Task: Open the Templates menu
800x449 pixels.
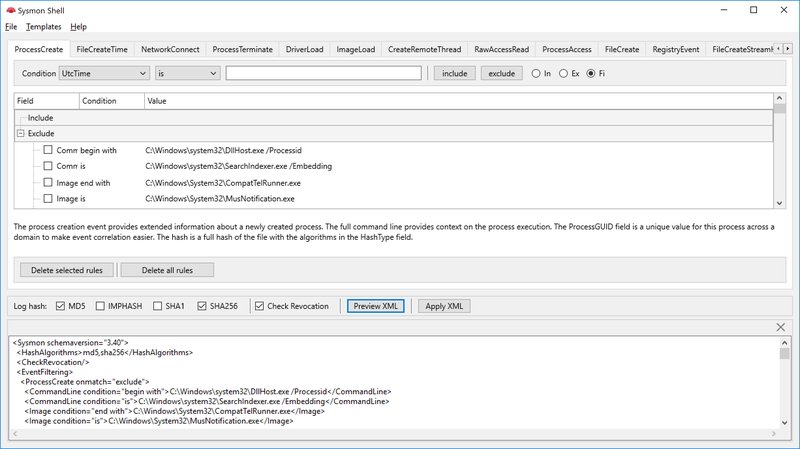Action: point(43,27)
